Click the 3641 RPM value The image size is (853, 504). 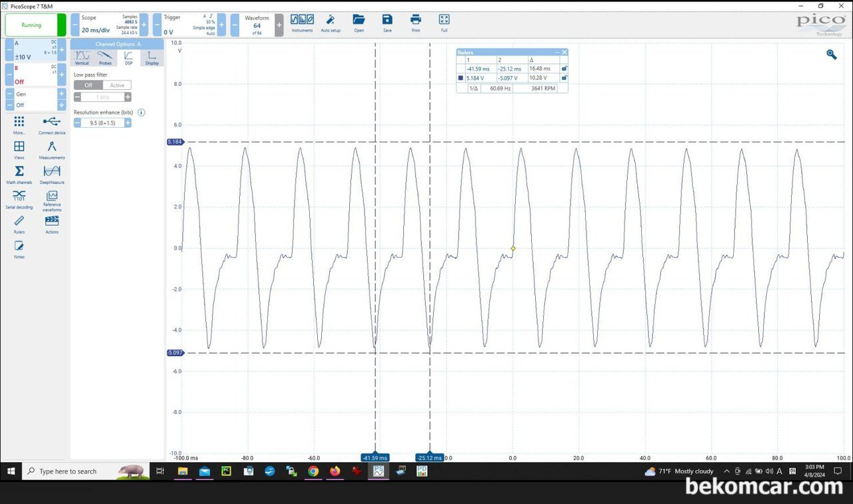click(543, 88)
